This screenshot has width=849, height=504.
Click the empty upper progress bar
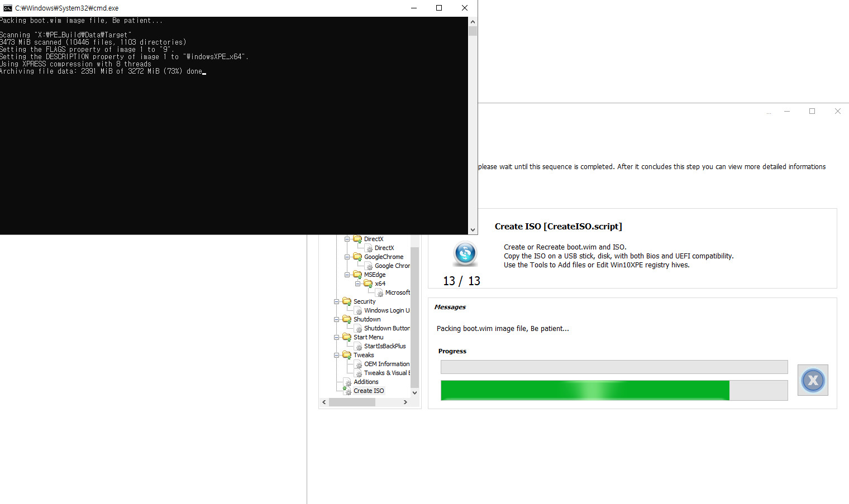point(614,367)
